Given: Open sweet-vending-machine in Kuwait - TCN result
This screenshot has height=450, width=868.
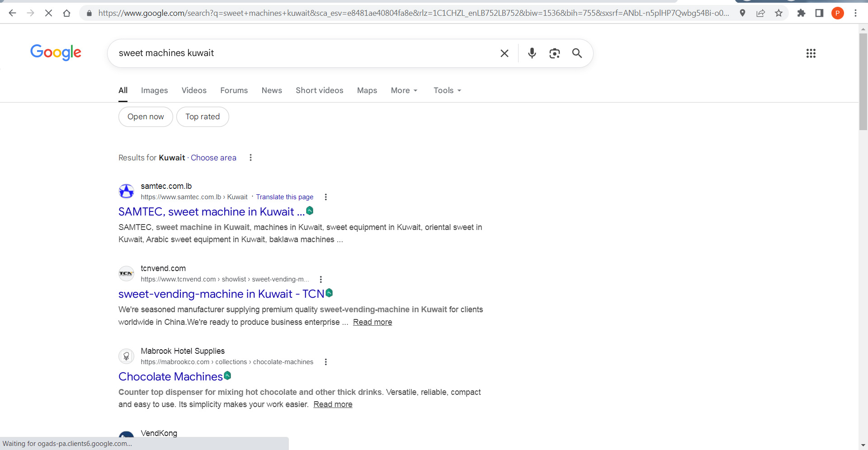Looking at the screenshot, I should [x=222, y=294].
